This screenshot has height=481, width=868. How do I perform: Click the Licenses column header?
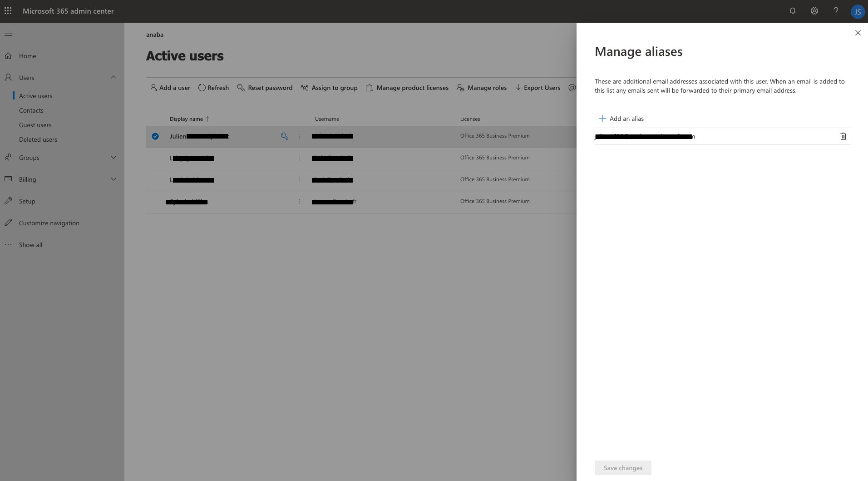pos(470,119)
